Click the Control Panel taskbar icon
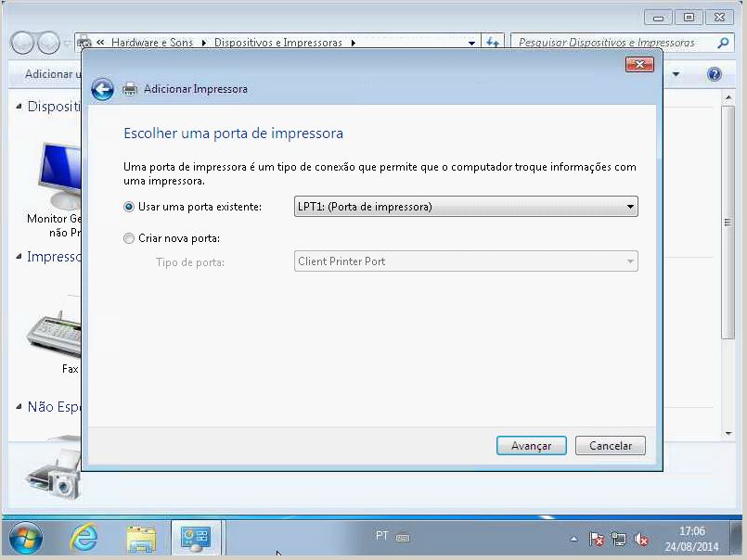 pyautogui.click(x=196, y=538)
